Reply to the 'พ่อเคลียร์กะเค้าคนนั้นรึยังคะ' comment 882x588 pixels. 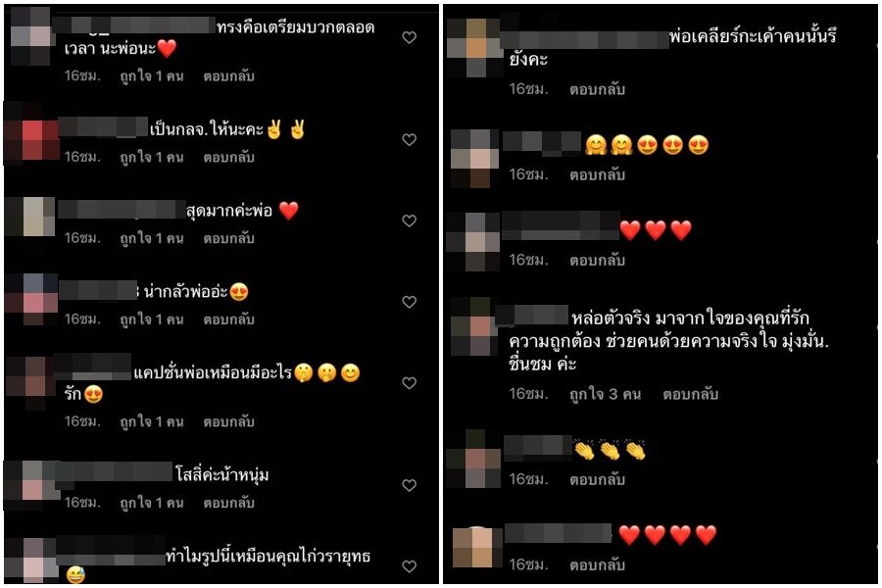[597, 89]
